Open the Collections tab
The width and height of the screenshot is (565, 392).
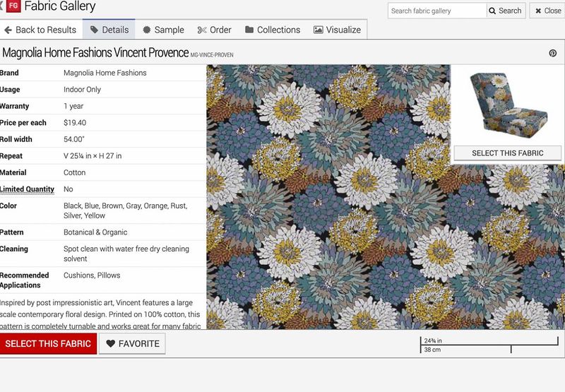273,30
